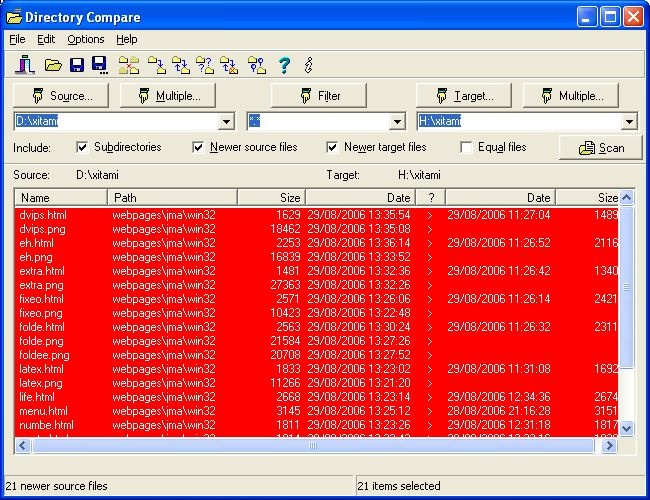The width and height of the screenshot is (650, 500).
Task: Select the menu.html file row
Action: (x=317, y=411)
